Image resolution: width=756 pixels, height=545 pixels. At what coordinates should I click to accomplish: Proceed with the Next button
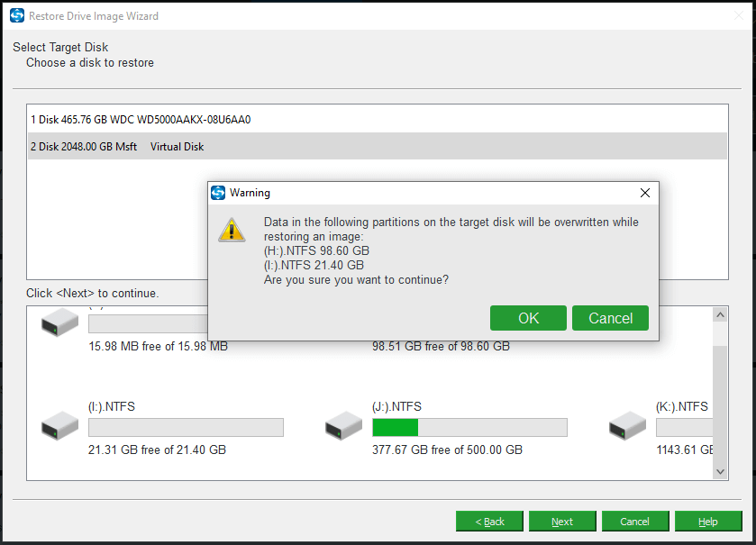click(562, 522)
